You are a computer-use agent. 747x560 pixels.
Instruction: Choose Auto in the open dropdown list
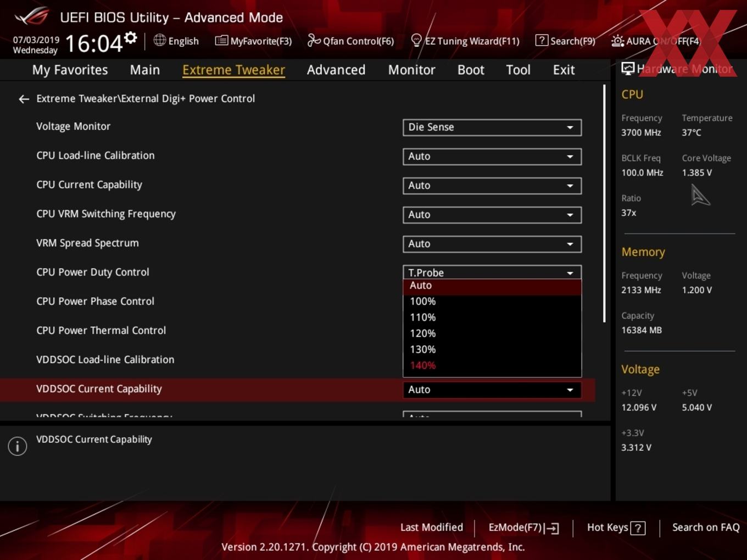[x=492, y=286]
